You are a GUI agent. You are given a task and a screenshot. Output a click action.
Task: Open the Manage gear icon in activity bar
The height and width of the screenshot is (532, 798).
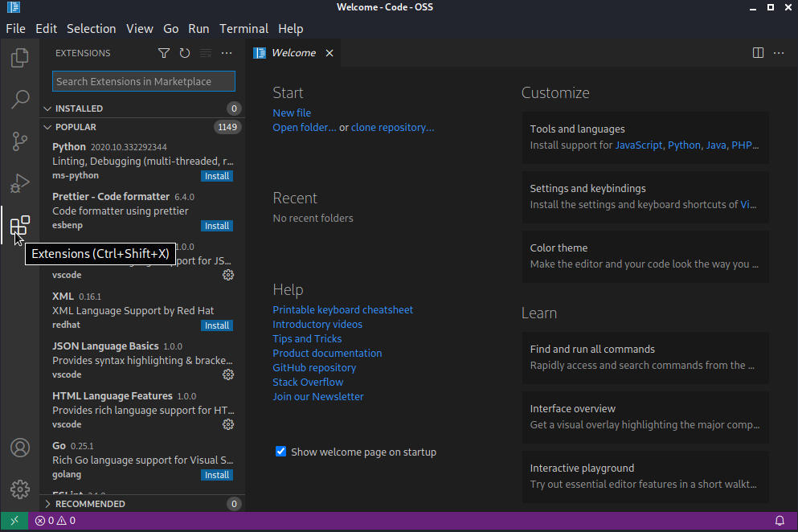[20, 489]
